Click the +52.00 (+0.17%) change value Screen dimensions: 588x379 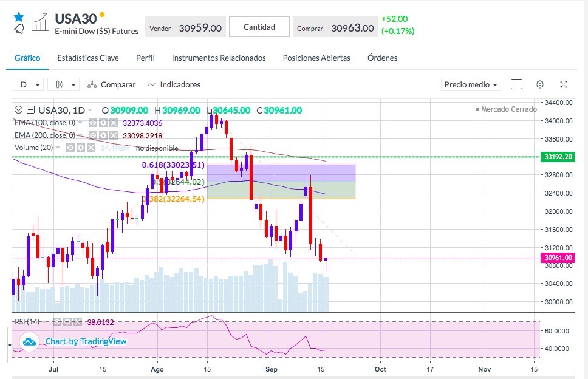(398, 25)
